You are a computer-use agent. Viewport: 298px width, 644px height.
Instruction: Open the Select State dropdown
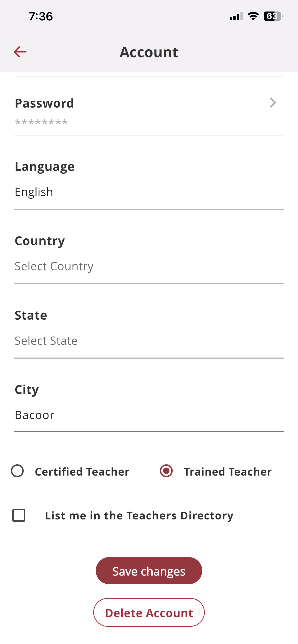[149, 341]
